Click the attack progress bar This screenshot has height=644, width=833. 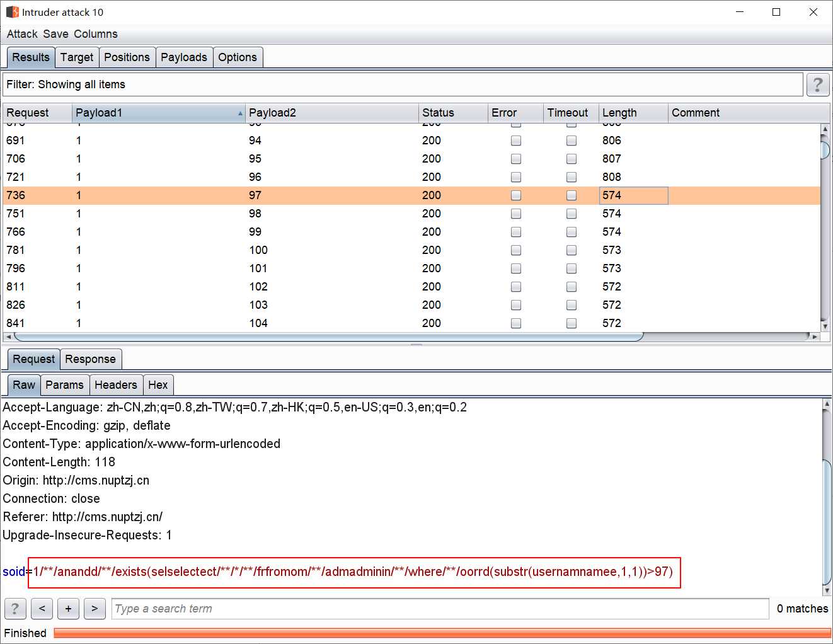click(442, 633)
